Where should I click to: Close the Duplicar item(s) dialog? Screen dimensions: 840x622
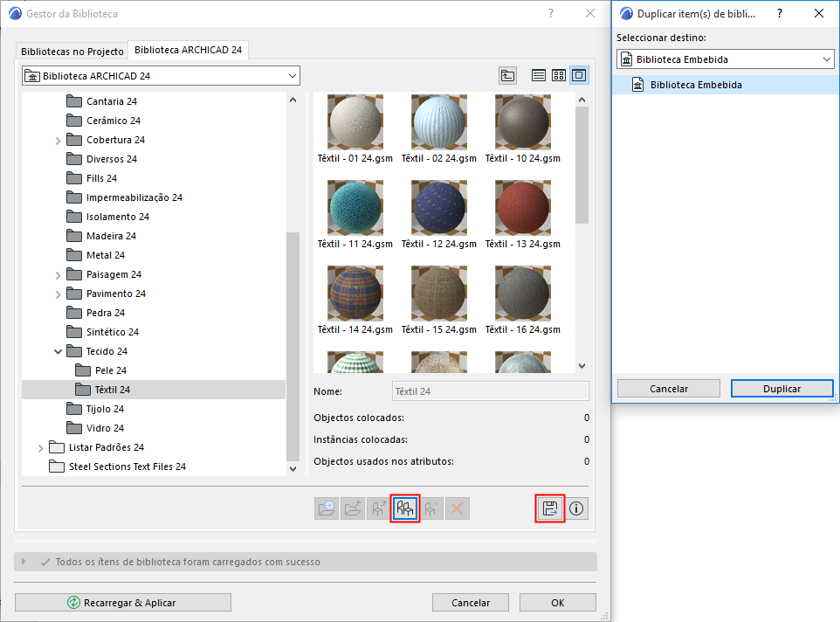[x=819, y=13]
